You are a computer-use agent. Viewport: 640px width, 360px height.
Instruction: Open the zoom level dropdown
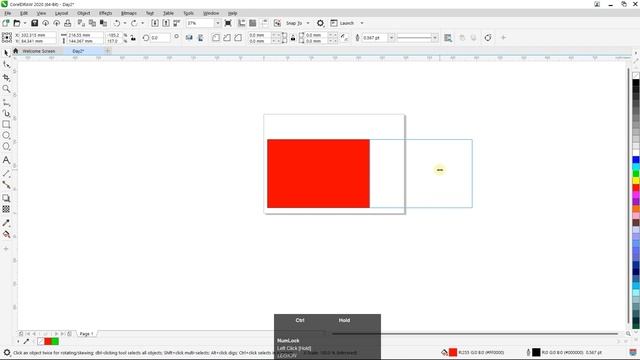(x=217, y=23)
